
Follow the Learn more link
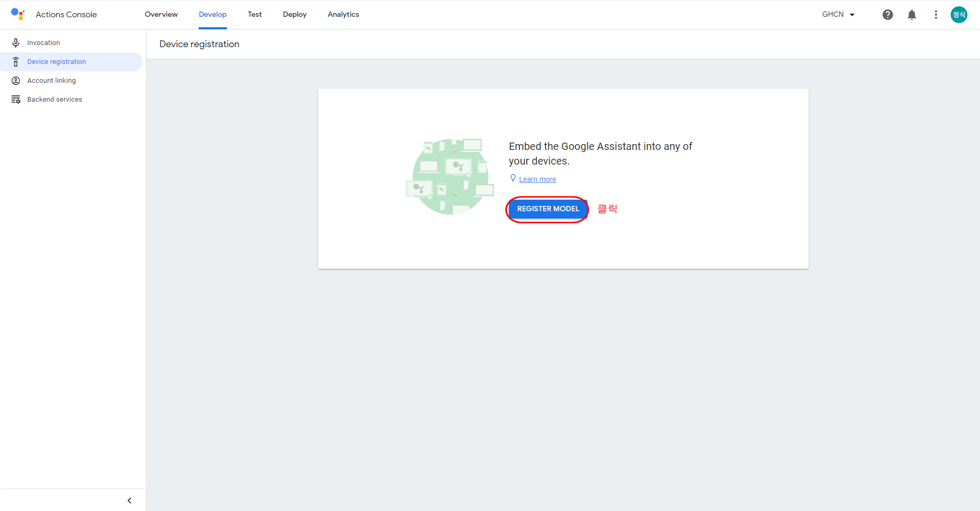pyautogui.click(x=537, y=179)
